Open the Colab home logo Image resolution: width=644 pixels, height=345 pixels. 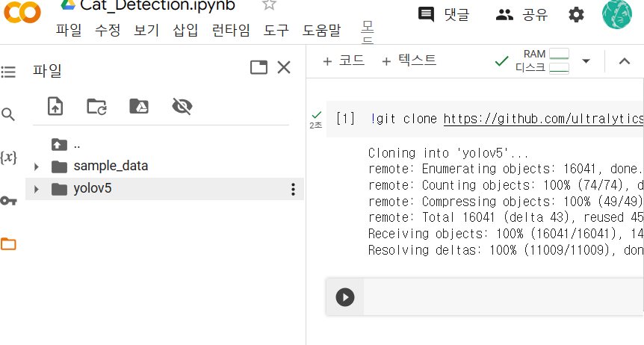point(22,11)
